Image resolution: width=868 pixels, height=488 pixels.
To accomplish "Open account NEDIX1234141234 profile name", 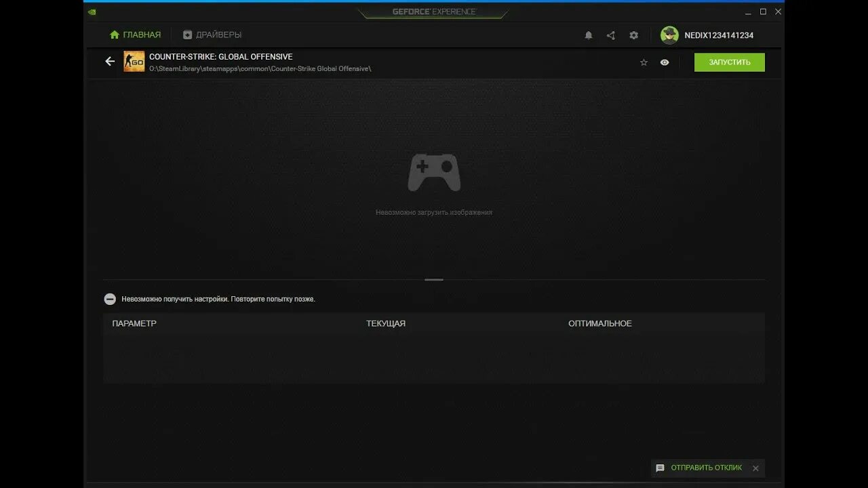I will [719, 35].
